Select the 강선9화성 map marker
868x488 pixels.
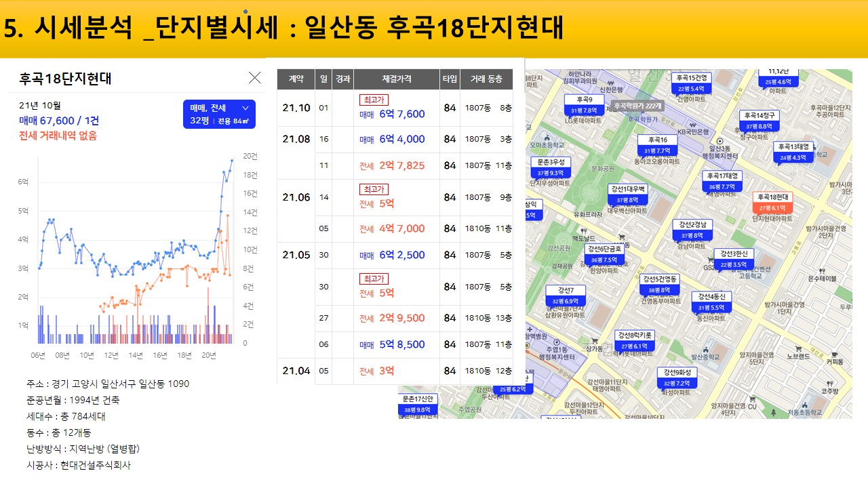pos(677,378)
